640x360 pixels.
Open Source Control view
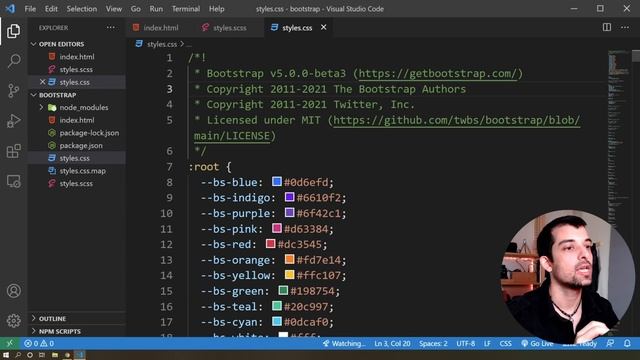coord(13,91)
